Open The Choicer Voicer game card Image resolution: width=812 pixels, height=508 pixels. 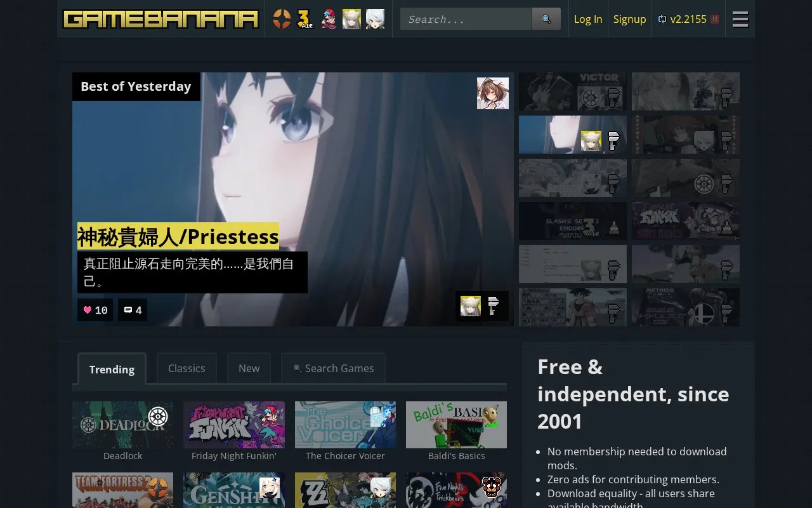(x=345, y=431)
